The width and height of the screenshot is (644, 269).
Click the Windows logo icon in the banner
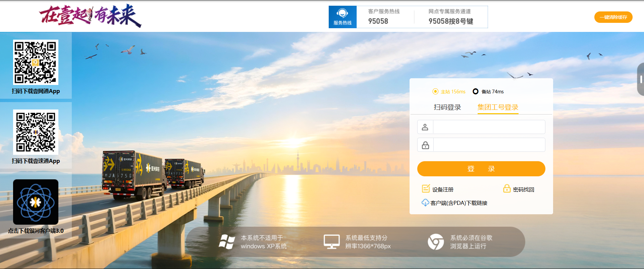227,242
